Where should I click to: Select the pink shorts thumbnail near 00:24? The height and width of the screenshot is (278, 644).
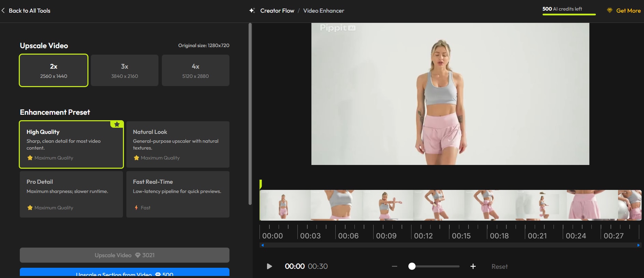[592, 205]
